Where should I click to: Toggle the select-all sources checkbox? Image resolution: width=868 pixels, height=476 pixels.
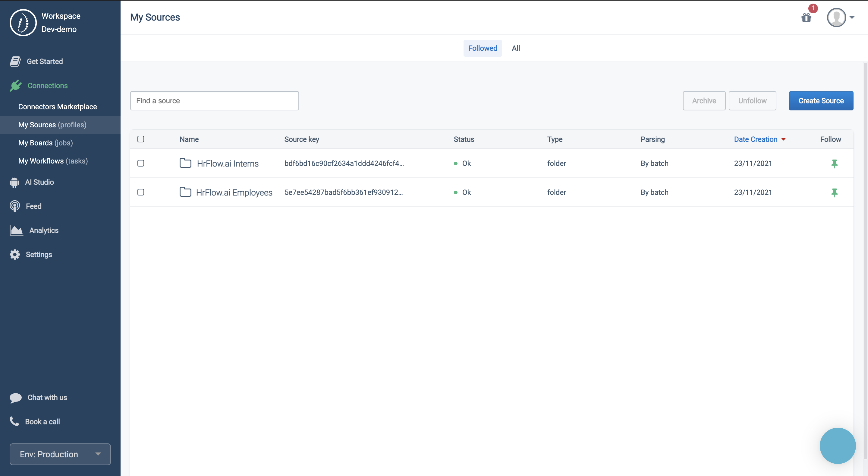pyautogui.click(x=141, y=139)
